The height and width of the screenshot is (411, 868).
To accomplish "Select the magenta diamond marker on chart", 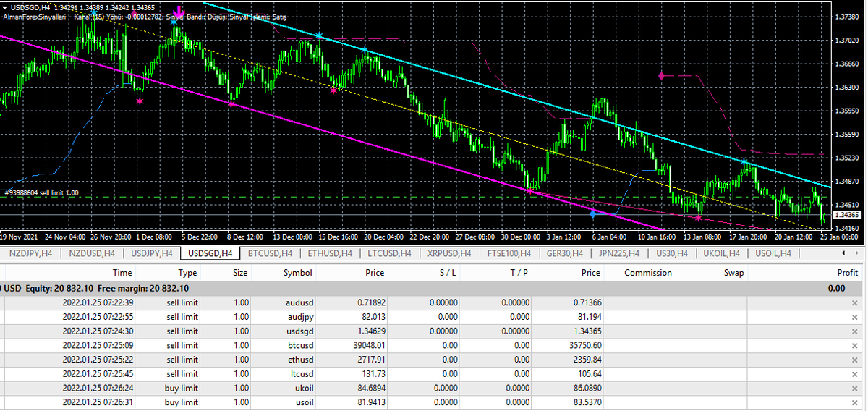I will pyautogui.click(x=661, y=75).
